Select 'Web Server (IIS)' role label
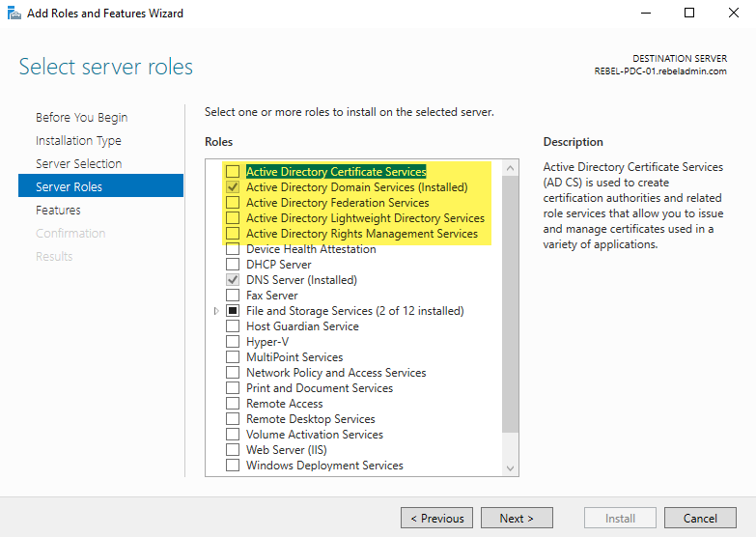The image size is (756, 537). click(x=287, y=450)
